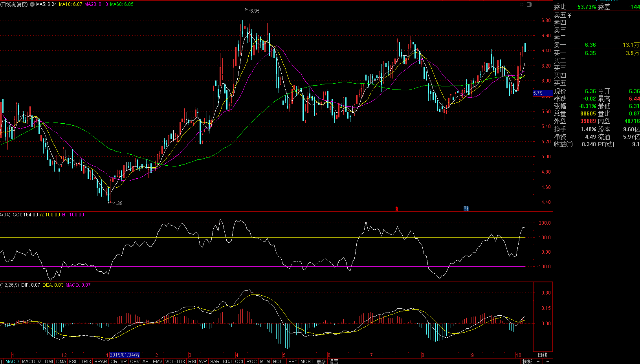Switch to the CCI indicator tab
Viewport: 640px width, 364px height.
pos(239,361)
